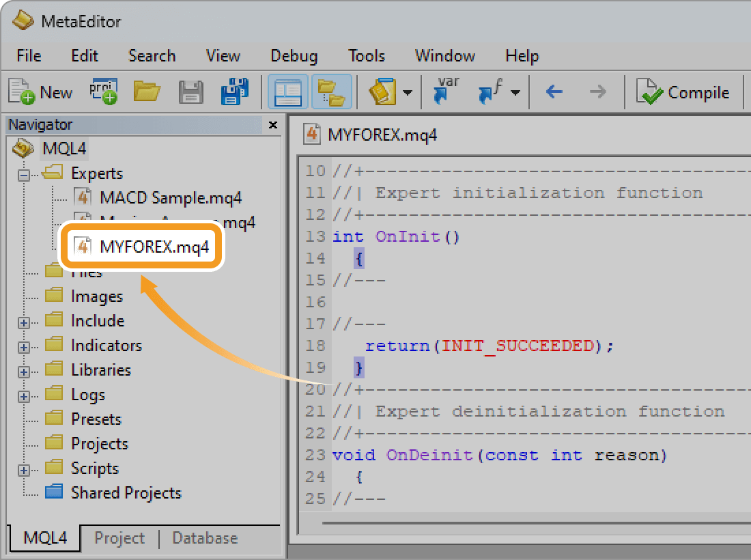Click the Open folder toolbar icon

(147, 92)
